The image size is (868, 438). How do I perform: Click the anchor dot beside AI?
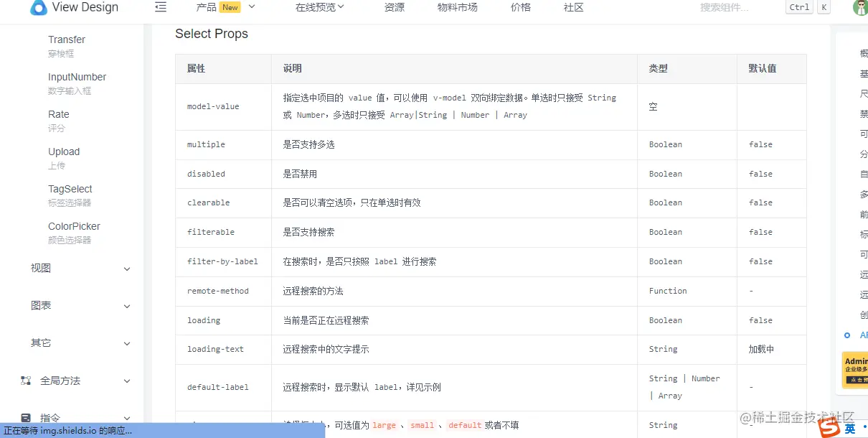(847, 335)
